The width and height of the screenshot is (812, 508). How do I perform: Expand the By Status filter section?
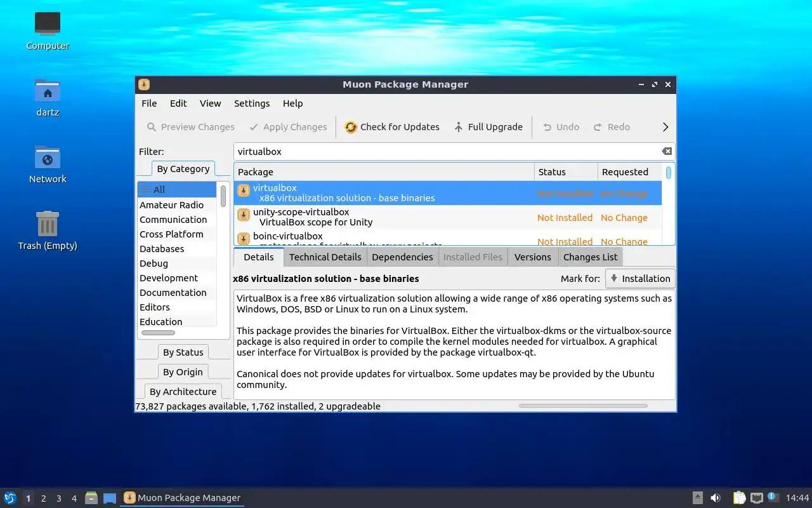coord(183,352)
